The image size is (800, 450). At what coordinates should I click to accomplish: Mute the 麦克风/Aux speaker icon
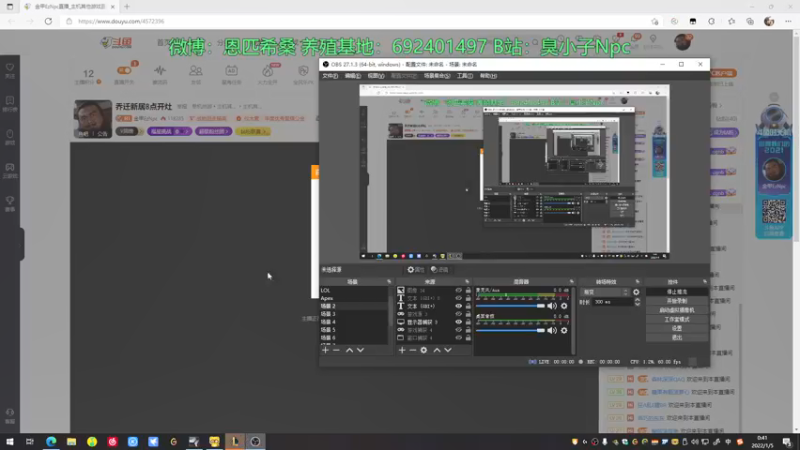pyautogui.click(x=552, y=306)
